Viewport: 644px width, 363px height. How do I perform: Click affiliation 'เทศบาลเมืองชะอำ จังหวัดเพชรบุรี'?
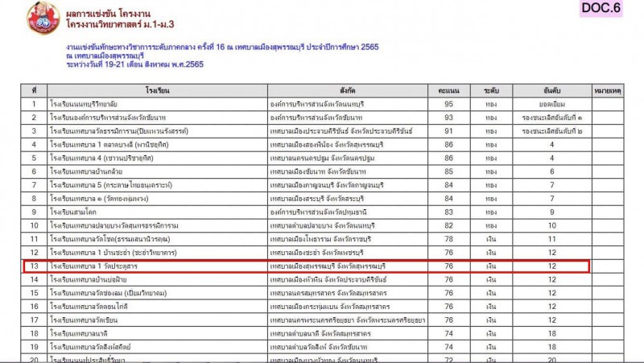point(317,253)
